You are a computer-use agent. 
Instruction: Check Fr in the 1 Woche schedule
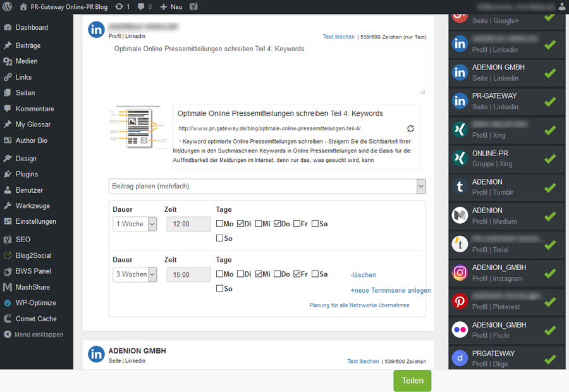pos(297,224)
